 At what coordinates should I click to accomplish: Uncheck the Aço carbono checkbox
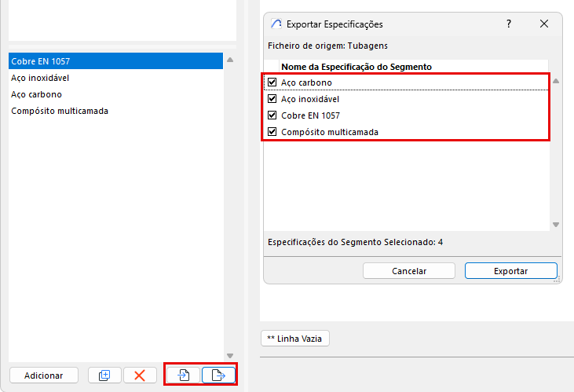272,82
